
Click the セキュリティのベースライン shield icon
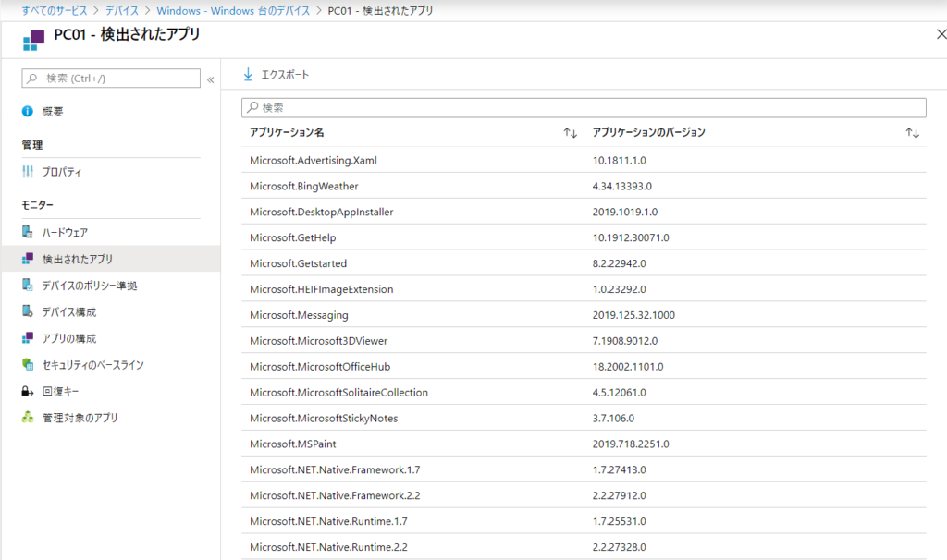(x=27, y=364)
